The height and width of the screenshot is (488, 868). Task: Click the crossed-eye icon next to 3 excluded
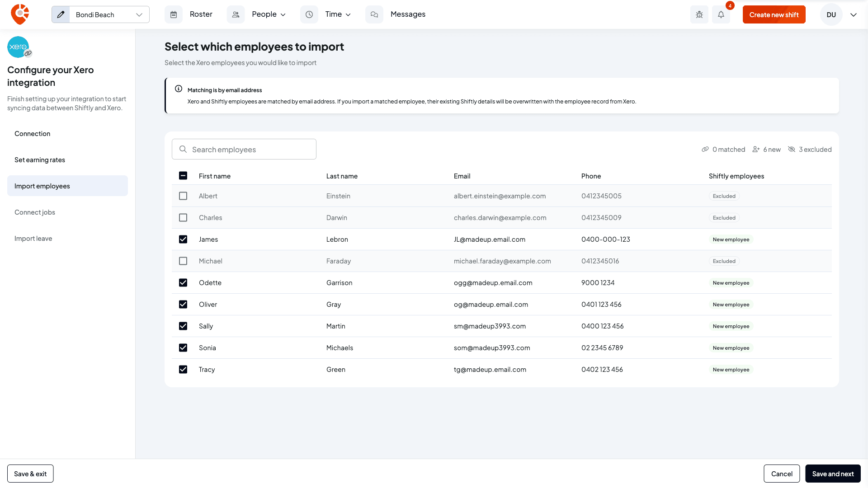pyautogui.click(x=792, y=149)
